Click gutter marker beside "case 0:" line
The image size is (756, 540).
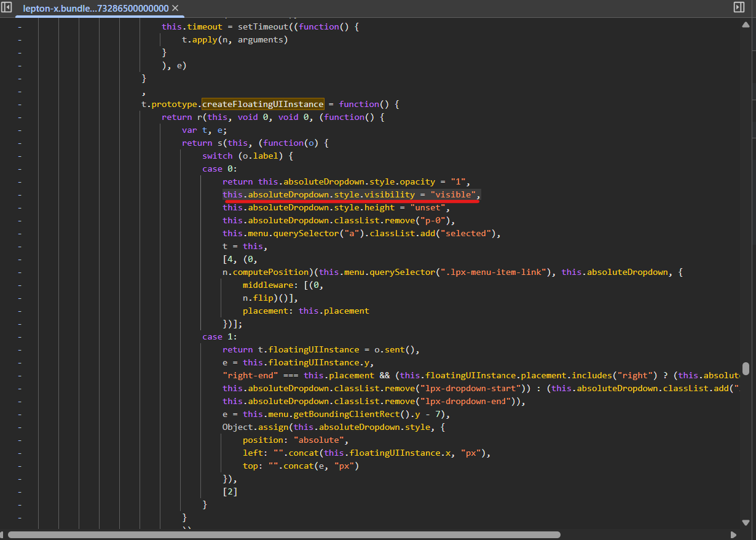(19, 169)
